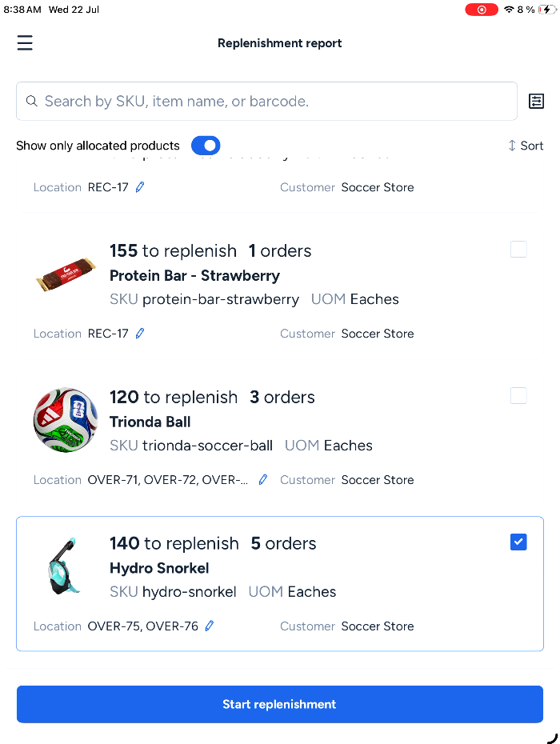Check the Protein Bar - Strawberry checkbox
The width and height of the screenshot is (560, 744).
pyautogui.click(x=518, y=249)
